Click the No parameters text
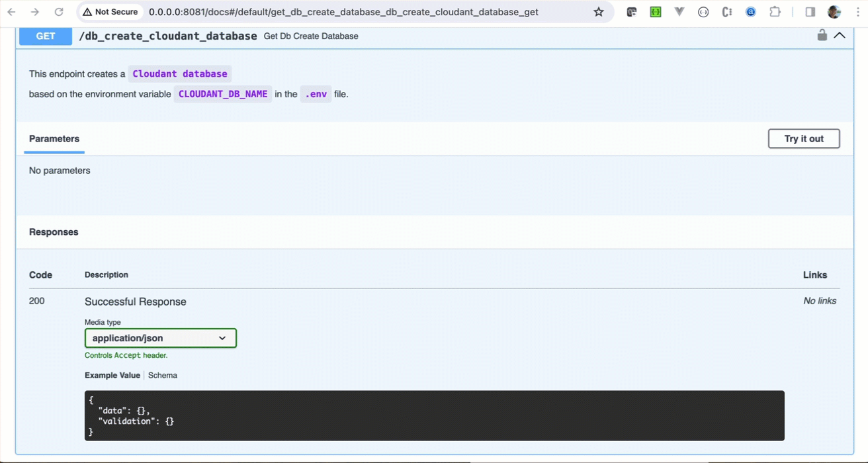 click(x=60, y=171)
